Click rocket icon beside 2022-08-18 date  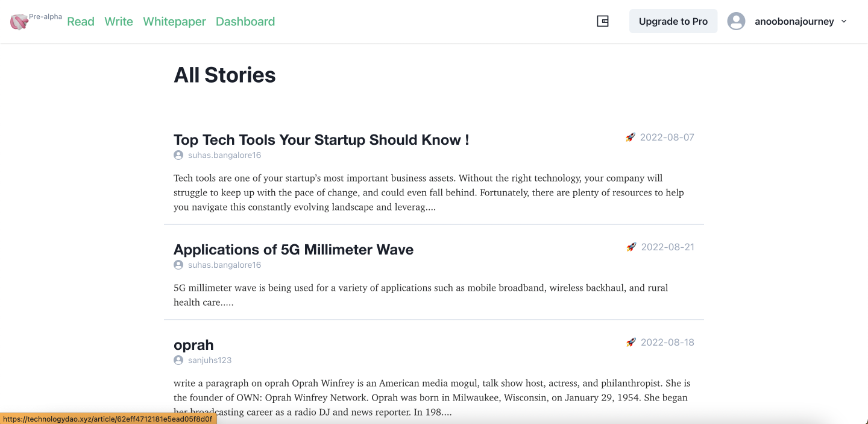[631, 343]
